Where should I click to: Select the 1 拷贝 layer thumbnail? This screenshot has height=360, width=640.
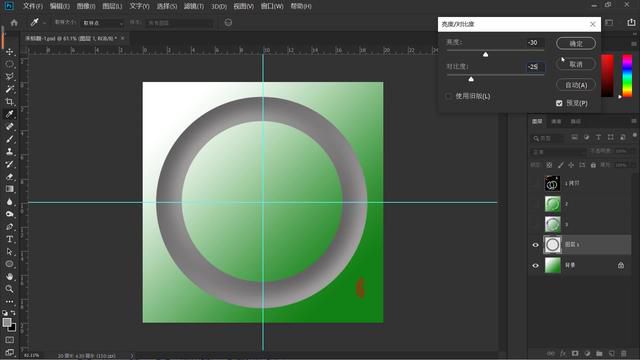552,184
